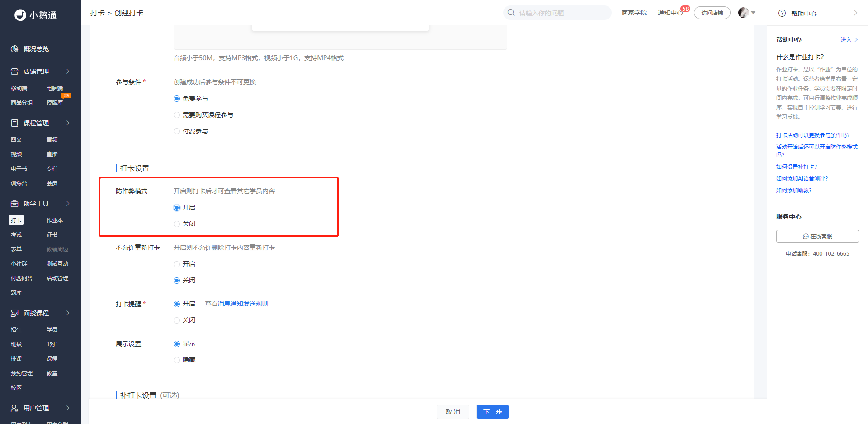Screen dimensions: 868x424
Task: Expand 店铺管理 chevron
Action: [68, 71]
